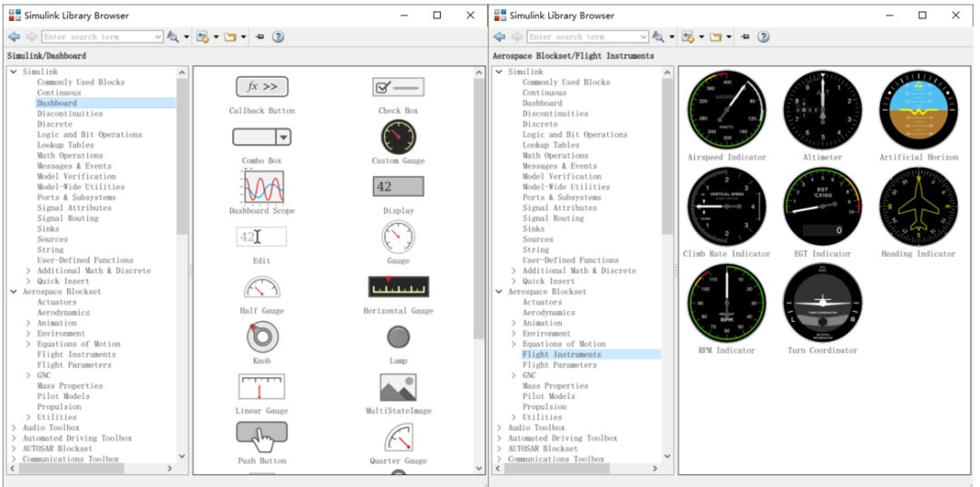Open search term history dropdown in left browser
The height and width of the screenshot is (487, 980).
click(x=158, y=37)
